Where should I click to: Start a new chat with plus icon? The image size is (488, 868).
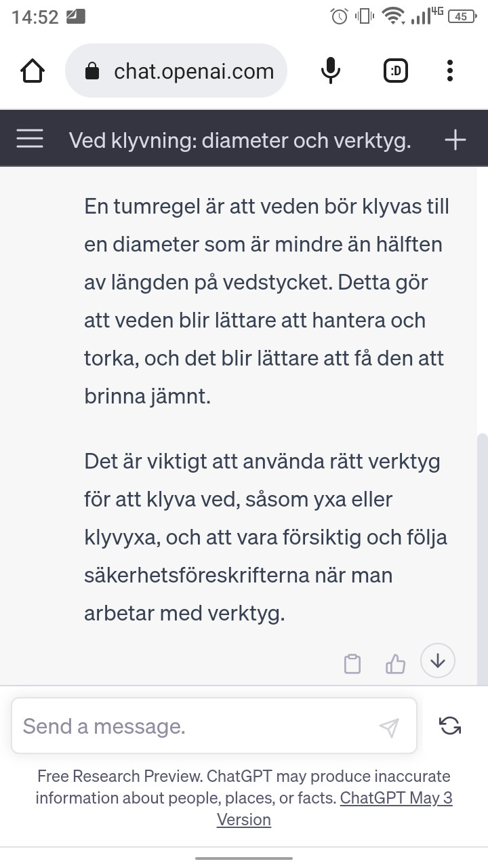tap(455, 140)
